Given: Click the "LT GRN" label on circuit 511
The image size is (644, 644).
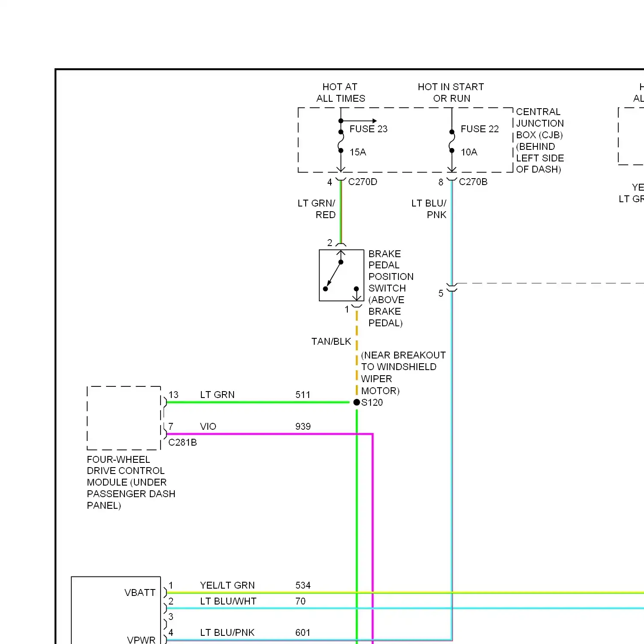Looking at the screenshot, I should coord(217,395).
